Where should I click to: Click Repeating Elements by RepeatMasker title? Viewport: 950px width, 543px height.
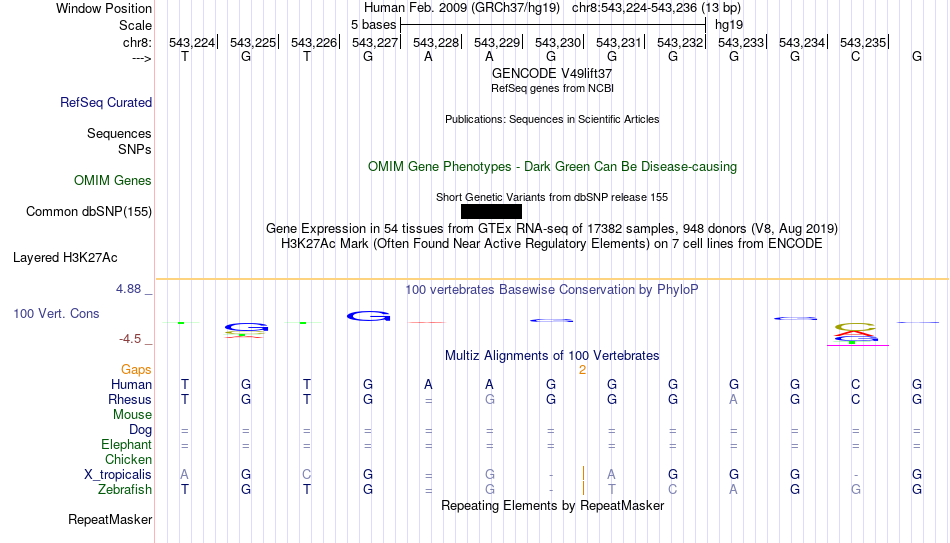pyautogui.click(x=553, y=505)
